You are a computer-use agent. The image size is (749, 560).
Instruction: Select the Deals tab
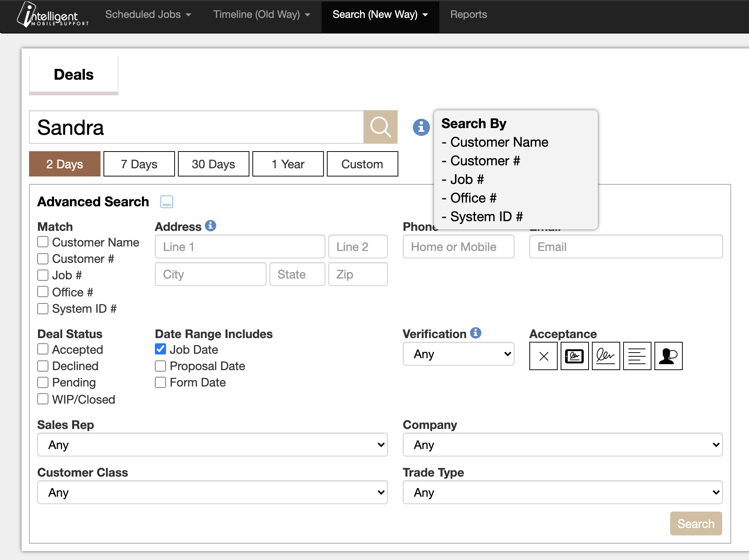point(74,74)
